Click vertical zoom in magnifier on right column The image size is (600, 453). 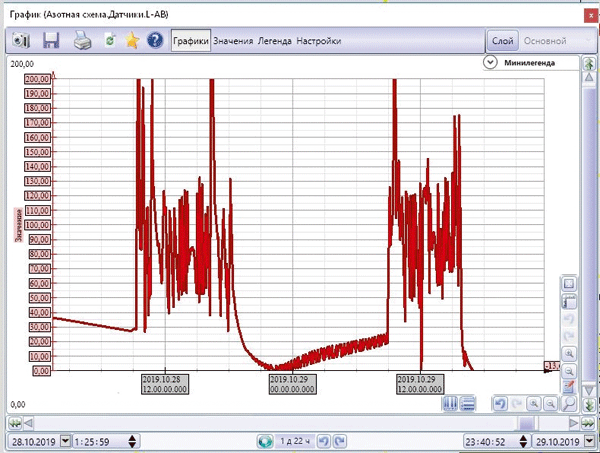pyautogui.click(x=569, y=353)
